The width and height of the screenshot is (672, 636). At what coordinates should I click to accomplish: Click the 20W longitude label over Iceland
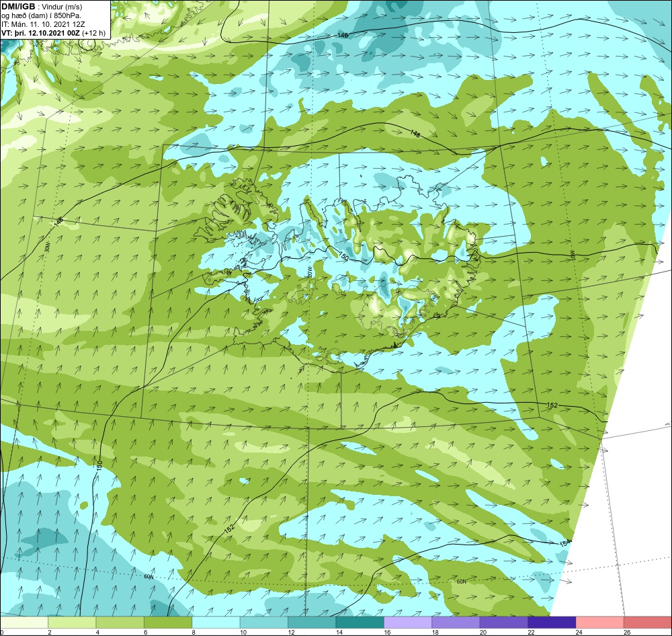[309, 272]
